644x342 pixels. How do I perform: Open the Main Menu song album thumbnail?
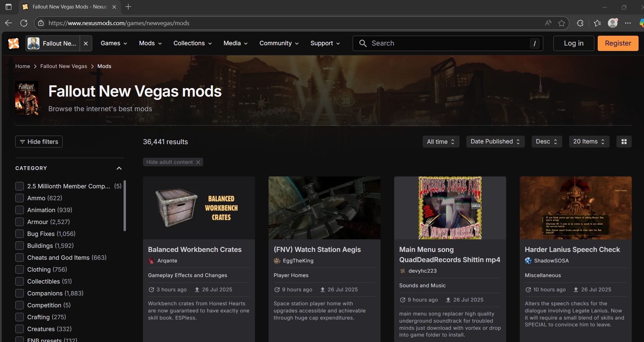pos(450,208)
